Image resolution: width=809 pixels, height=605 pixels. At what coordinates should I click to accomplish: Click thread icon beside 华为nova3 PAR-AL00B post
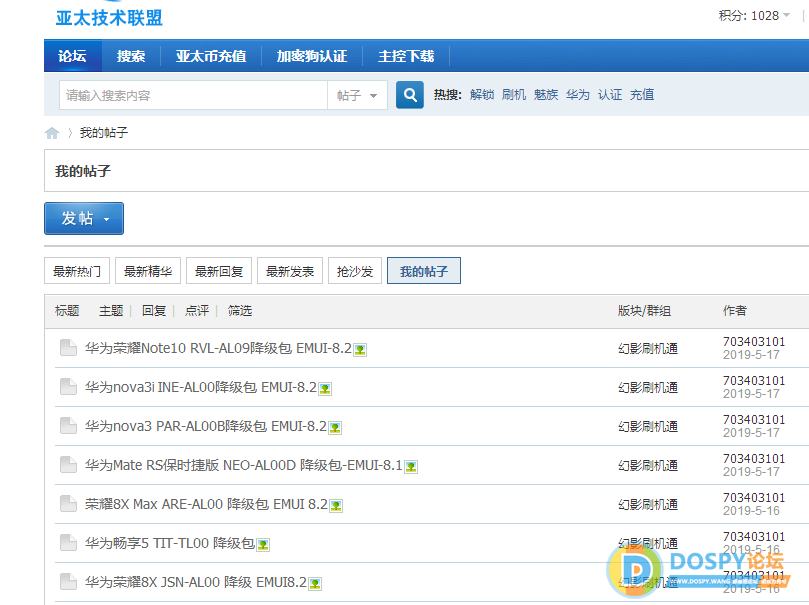coord(68,426)
